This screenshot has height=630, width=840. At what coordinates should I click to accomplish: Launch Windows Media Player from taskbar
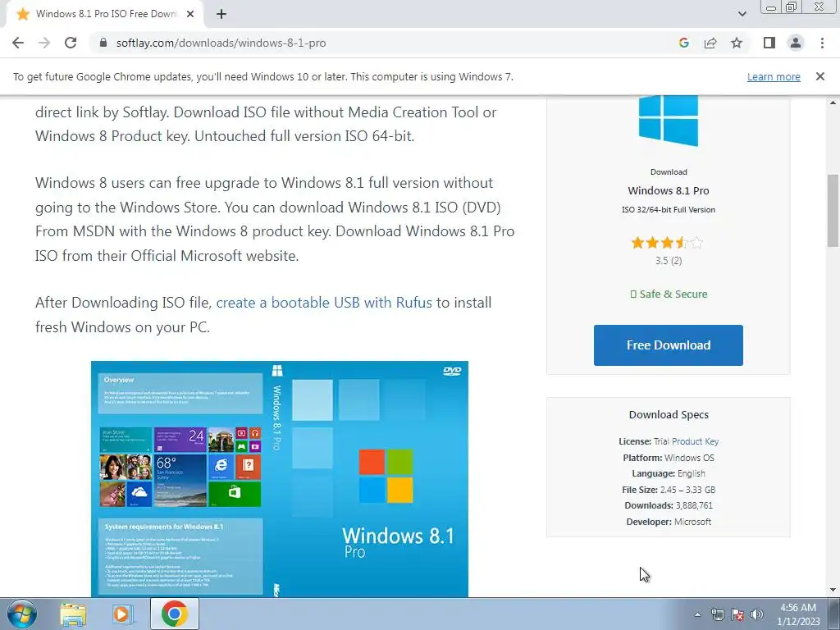click(122, 614)
